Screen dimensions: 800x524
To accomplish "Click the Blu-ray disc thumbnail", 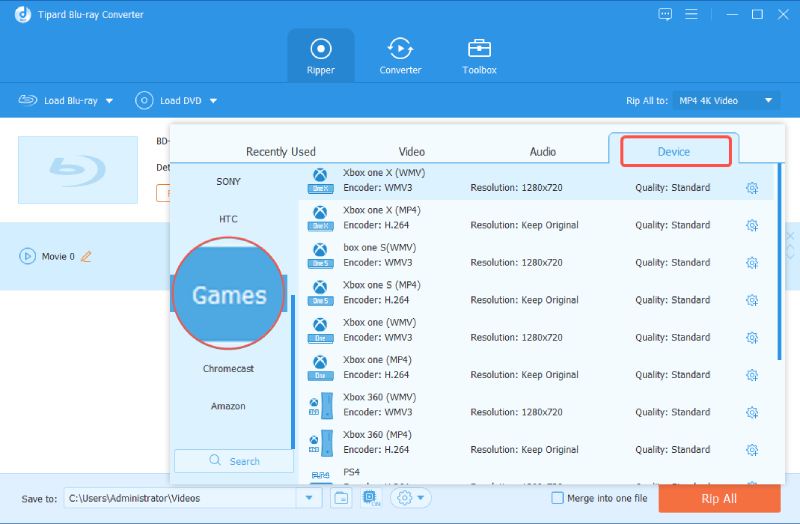I will [x=78, y=170].
